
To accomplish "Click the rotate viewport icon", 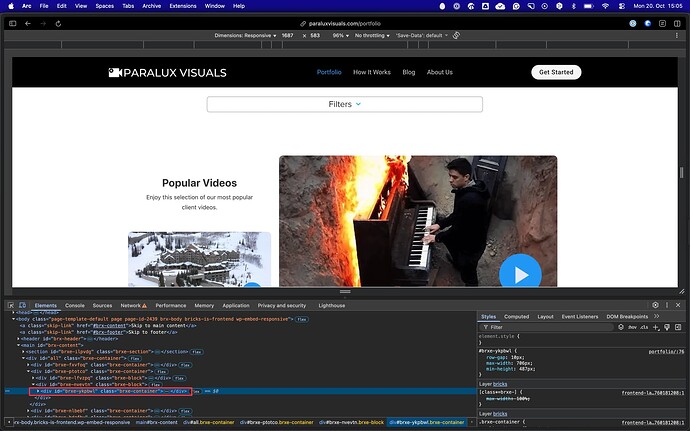I will click(456, 35).
